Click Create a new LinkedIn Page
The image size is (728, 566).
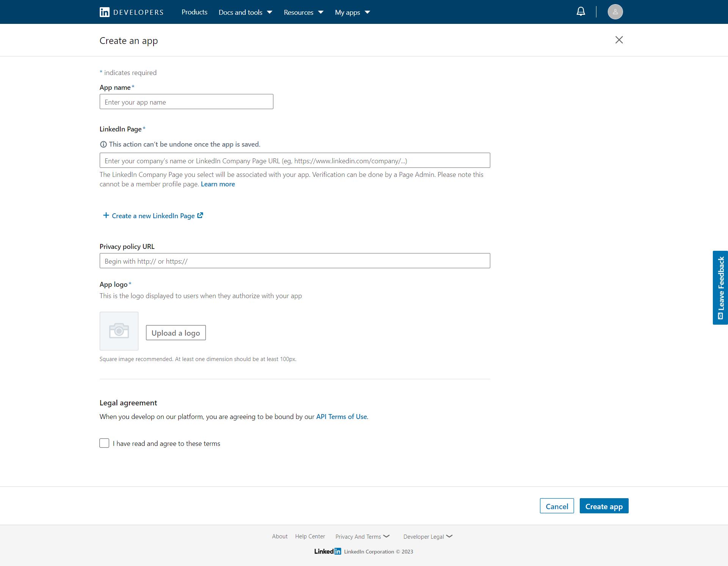point(153,216)
